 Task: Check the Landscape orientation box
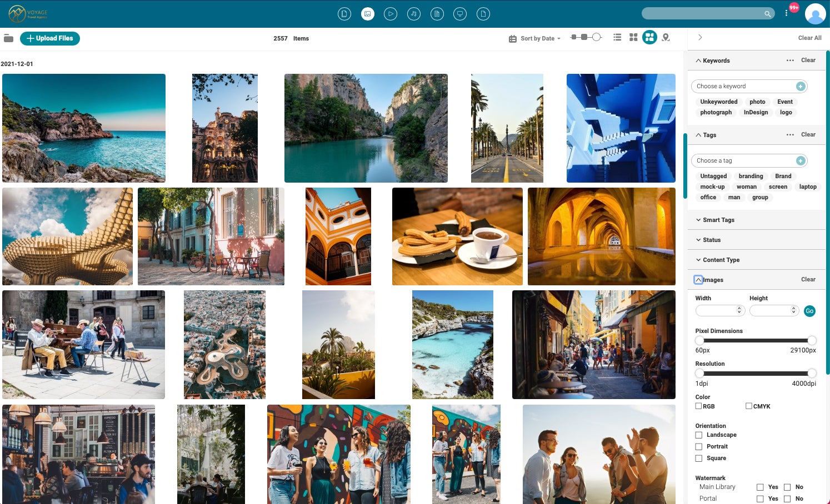click(699, 435)
